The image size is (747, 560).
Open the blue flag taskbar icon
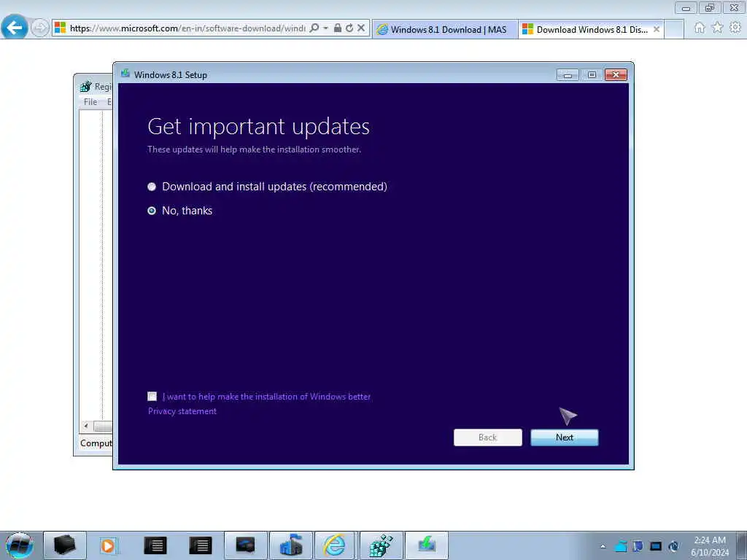[x=291, y=545]
